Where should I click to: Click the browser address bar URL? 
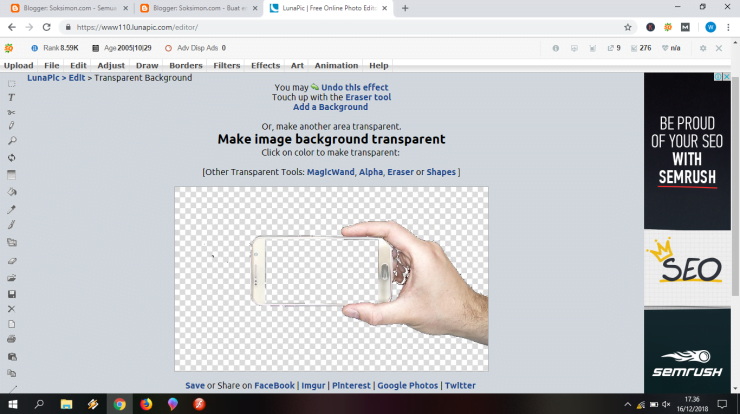click(x=137, y=27)
